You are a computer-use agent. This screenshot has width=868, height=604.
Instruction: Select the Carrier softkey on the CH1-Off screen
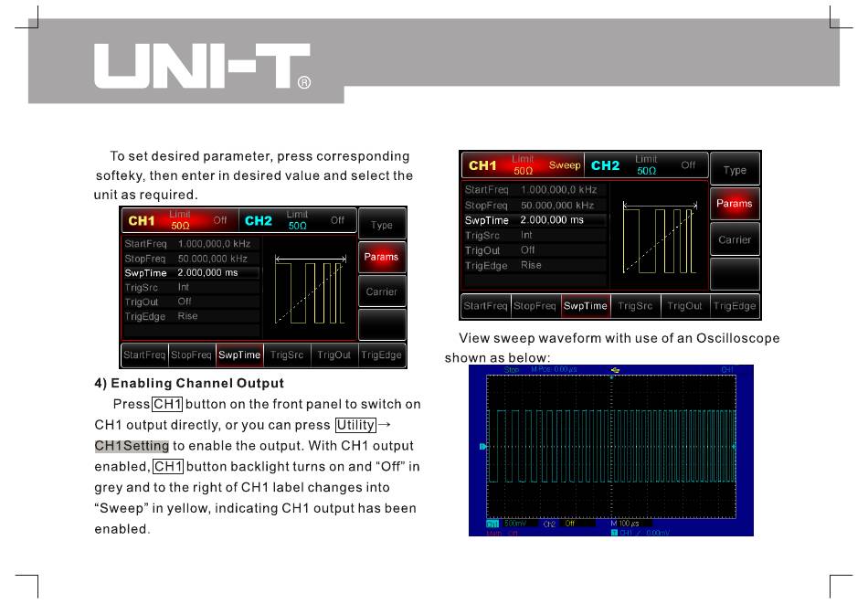(382, 291)
